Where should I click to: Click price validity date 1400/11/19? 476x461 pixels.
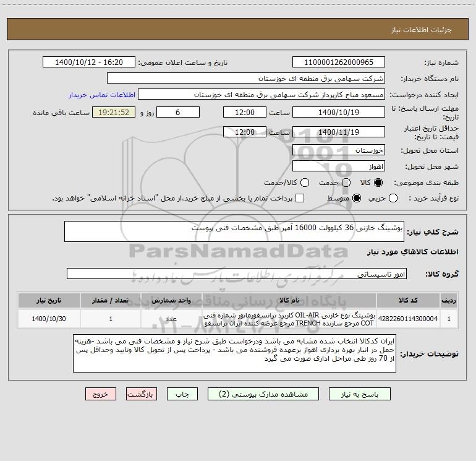click(339, 132)
